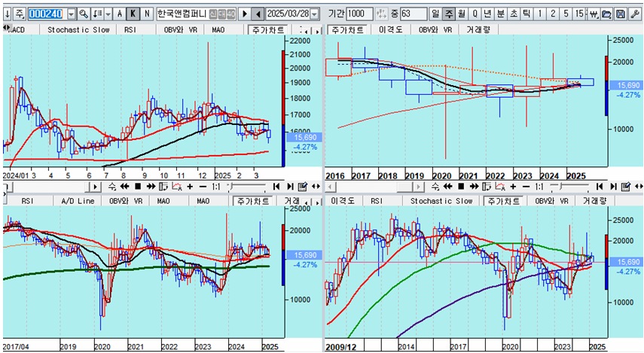Click fast-forward double-arrow in left chart control bar
This screenshot has width=644, height=353.
pyautogui.click(x=151, y=187)
